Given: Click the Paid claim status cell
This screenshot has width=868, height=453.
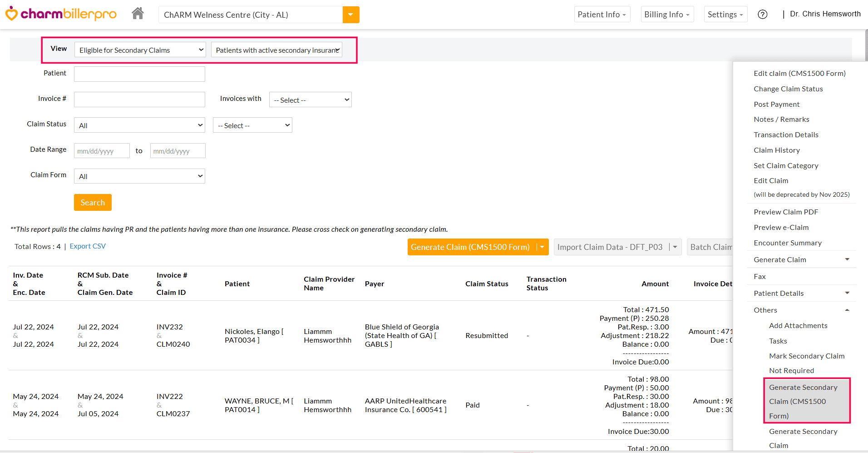Looking at the screenshot, I should [x=473, y=405].
